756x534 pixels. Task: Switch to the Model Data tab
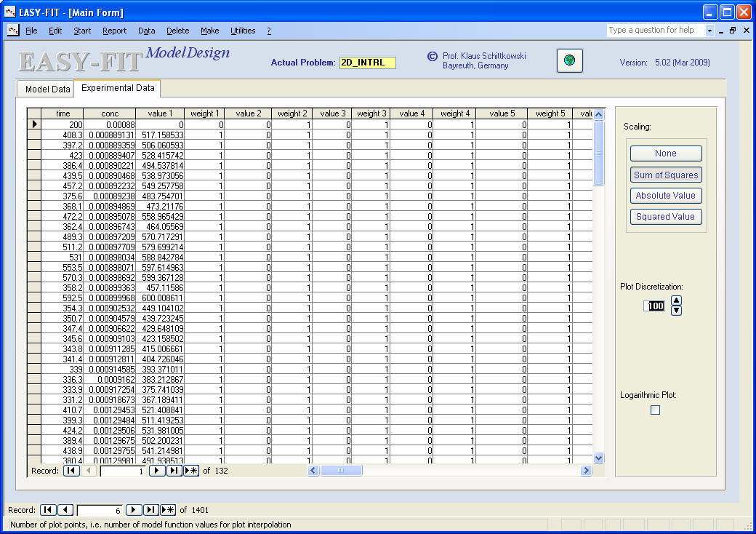[x=47, y=89]
